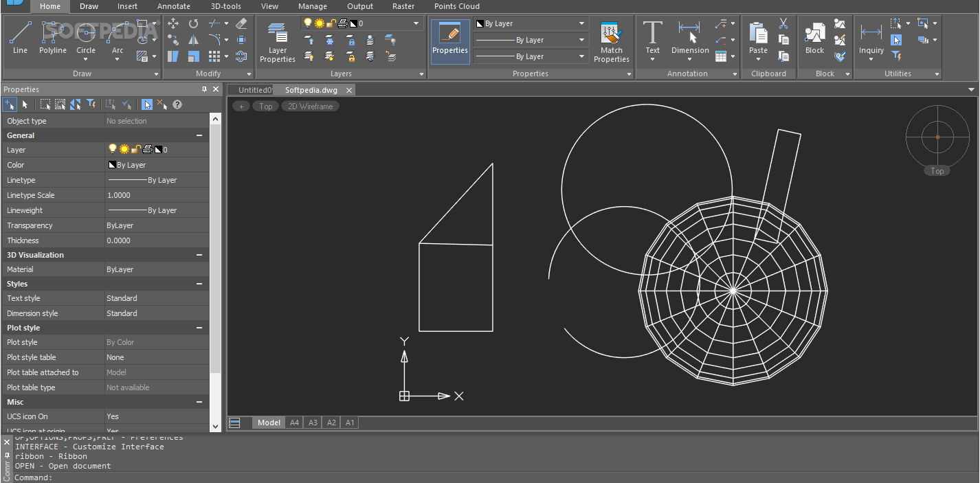The image size is (980, 483).
Task: Click the Move tool in Modify panel
Action: 173,24
